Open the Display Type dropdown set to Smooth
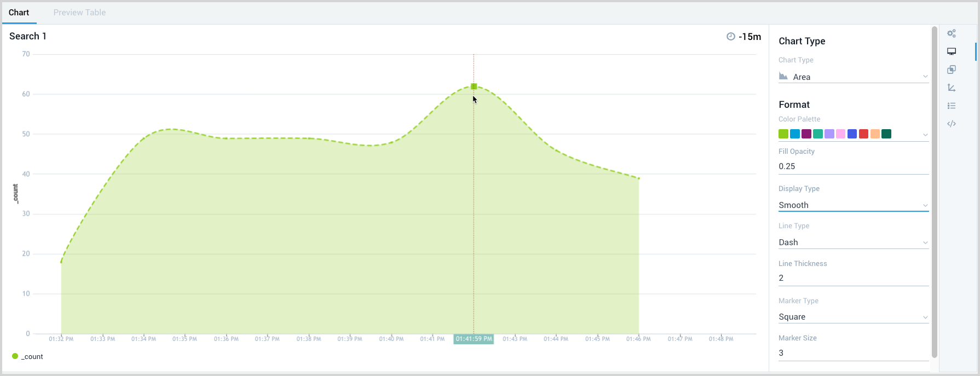 click(x=853, y=205)
